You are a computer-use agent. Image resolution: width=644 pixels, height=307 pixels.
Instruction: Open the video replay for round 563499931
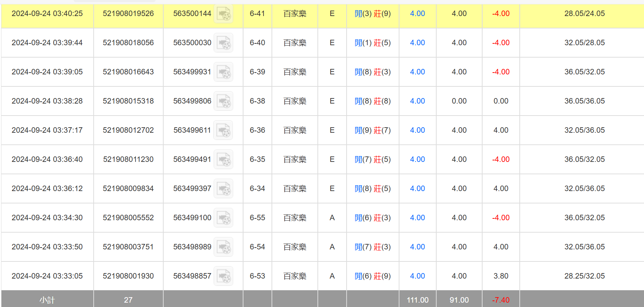[x=223, y=72]
